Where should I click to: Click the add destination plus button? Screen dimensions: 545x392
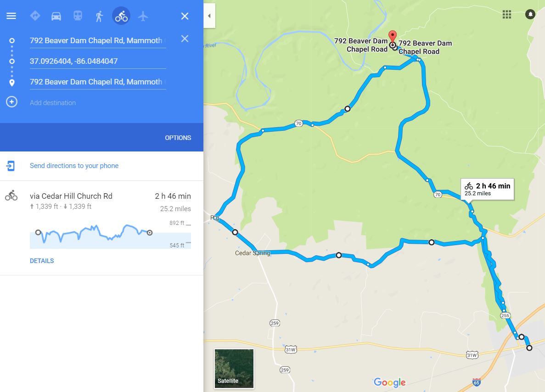click(x=12, y=102)
